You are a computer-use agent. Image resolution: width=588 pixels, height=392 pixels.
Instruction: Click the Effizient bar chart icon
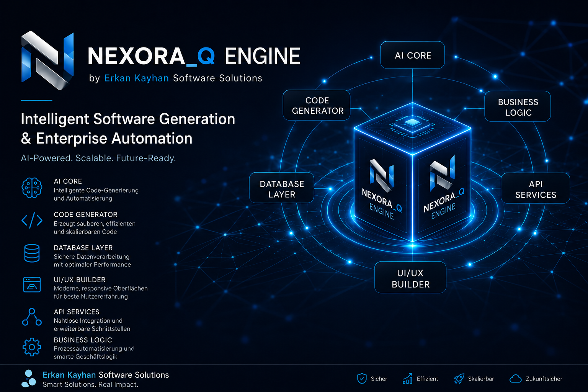[x=407, y=379]
